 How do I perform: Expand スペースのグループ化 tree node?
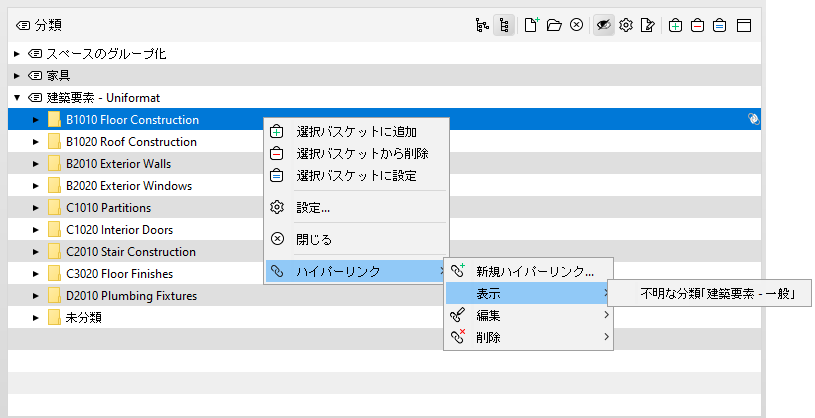tap(17, 54)
